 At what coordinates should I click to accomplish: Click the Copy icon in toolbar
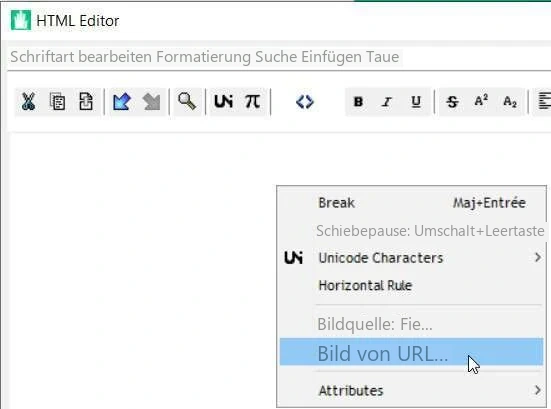tap(57, 102)
